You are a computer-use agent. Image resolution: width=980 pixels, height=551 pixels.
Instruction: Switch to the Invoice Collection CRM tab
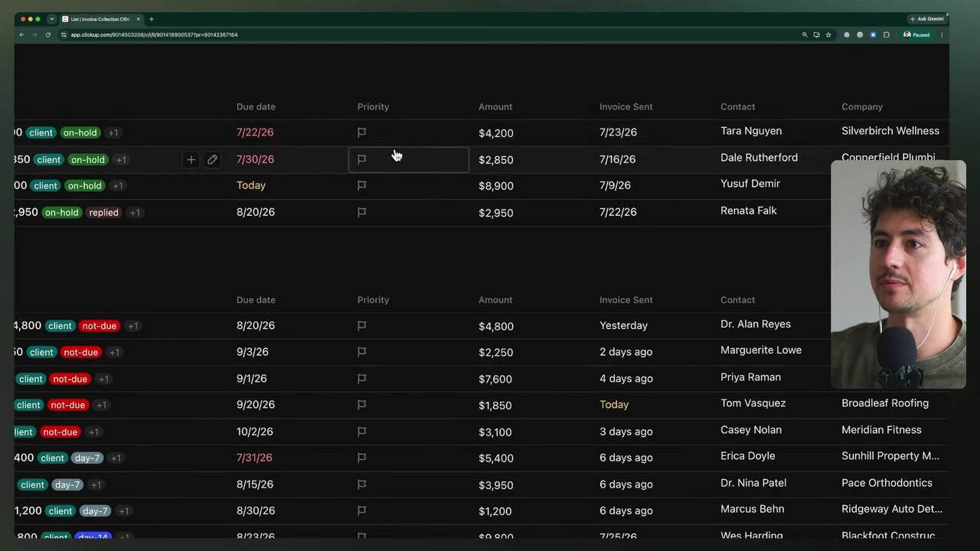102,19
